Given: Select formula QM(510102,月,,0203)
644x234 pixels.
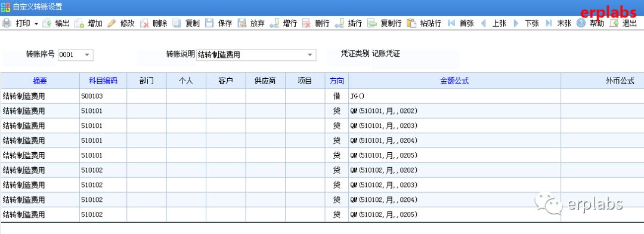Looking at the screenshot, I should [x=454, y=185].
